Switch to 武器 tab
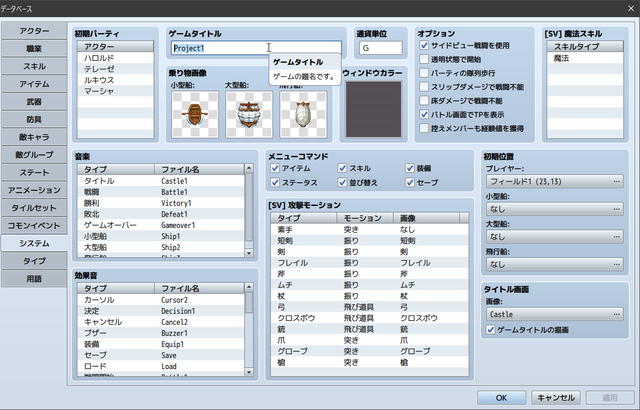Viewport: 640px width, 410px height. point(34,102)
